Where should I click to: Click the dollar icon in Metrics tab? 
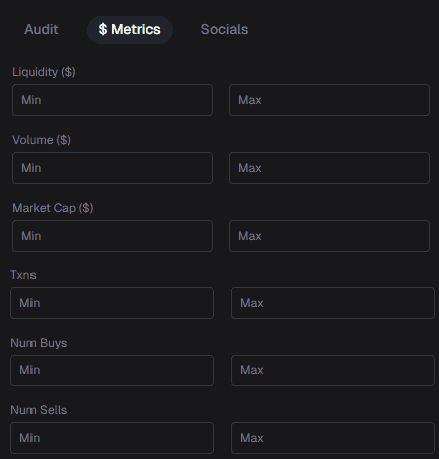(x=103, y=29)
